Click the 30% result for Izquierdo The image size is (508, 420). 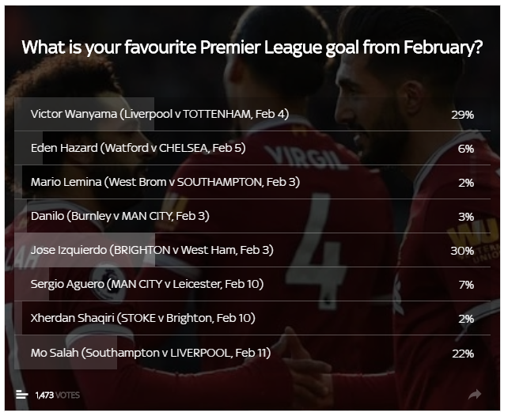462,251
